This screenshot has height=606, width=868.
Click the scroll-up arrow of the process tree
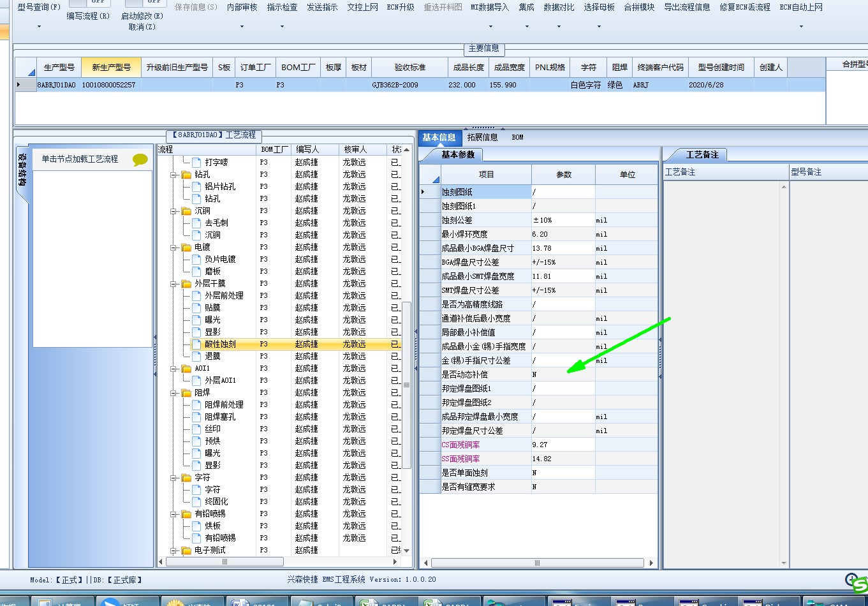click(406, 149)
